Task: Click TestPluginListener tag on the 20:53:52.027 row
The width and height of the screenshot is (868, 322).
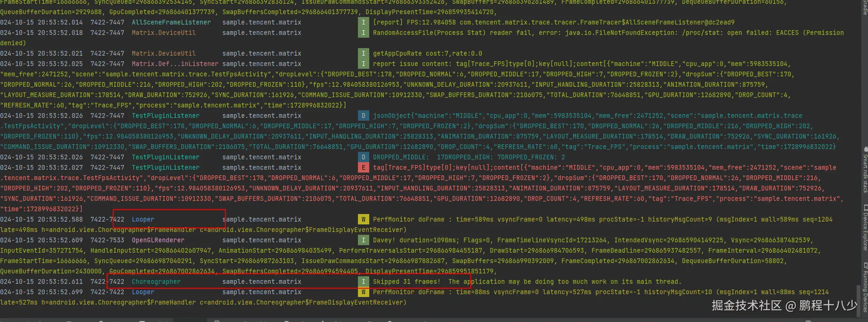Action: 165,167
